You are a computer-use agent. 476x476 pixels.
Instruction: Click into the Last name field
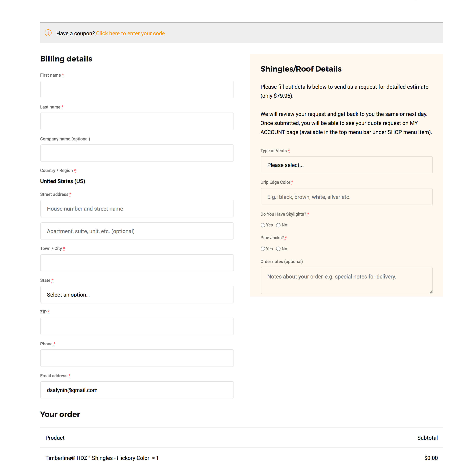click(137, 121)
